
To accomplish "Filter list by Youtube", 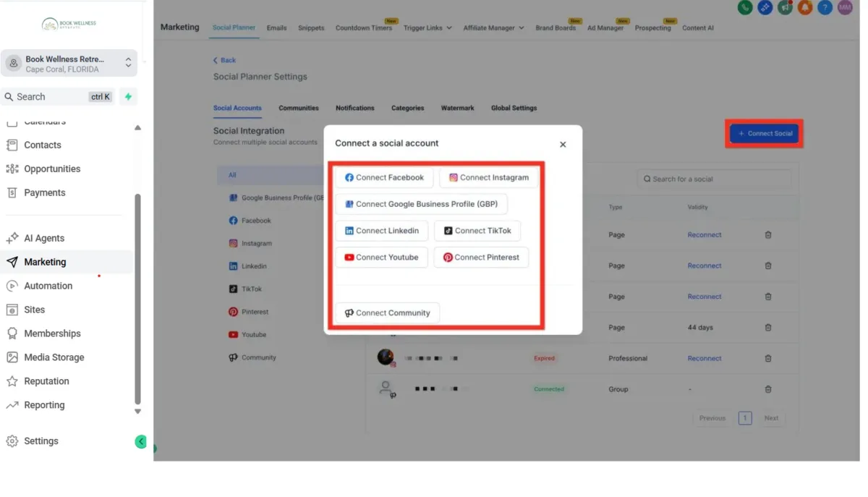I will point(247,334).
